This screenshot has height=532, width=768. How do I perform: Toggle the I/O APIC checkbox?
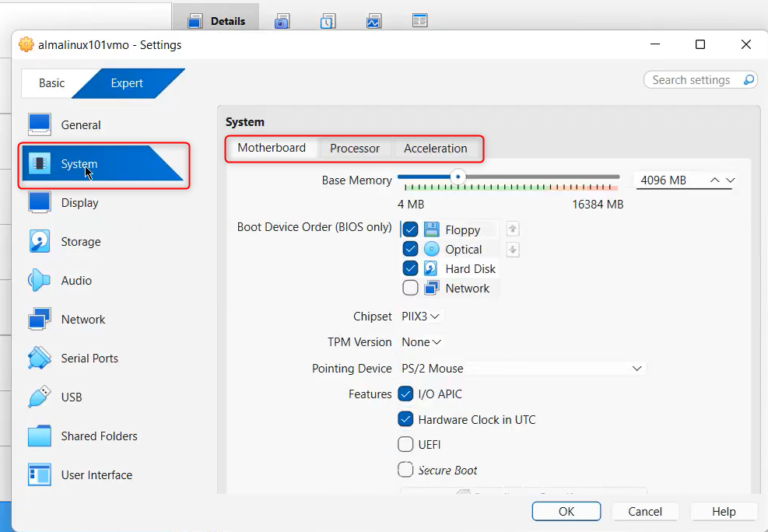(405, 394)
